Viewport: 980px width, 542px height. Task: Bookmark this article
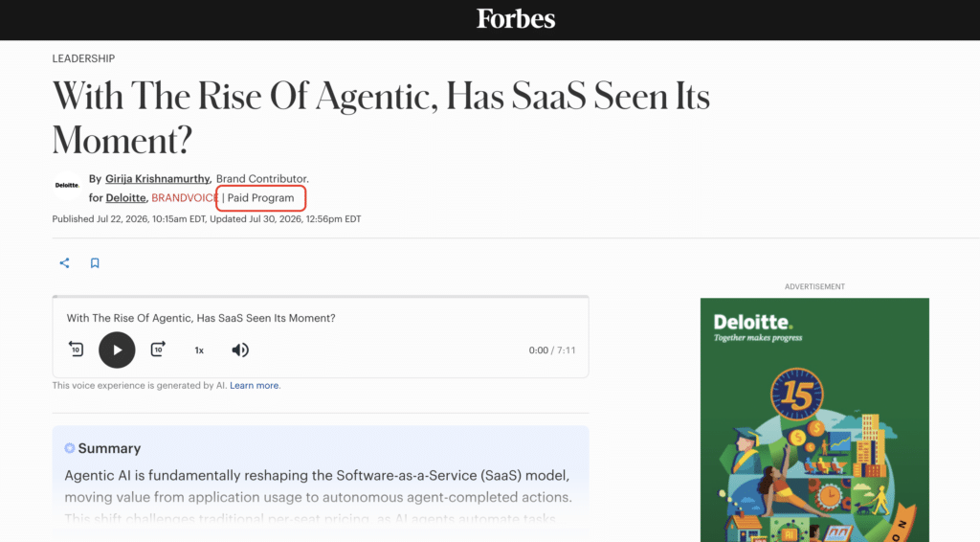(x=95, y=263)
